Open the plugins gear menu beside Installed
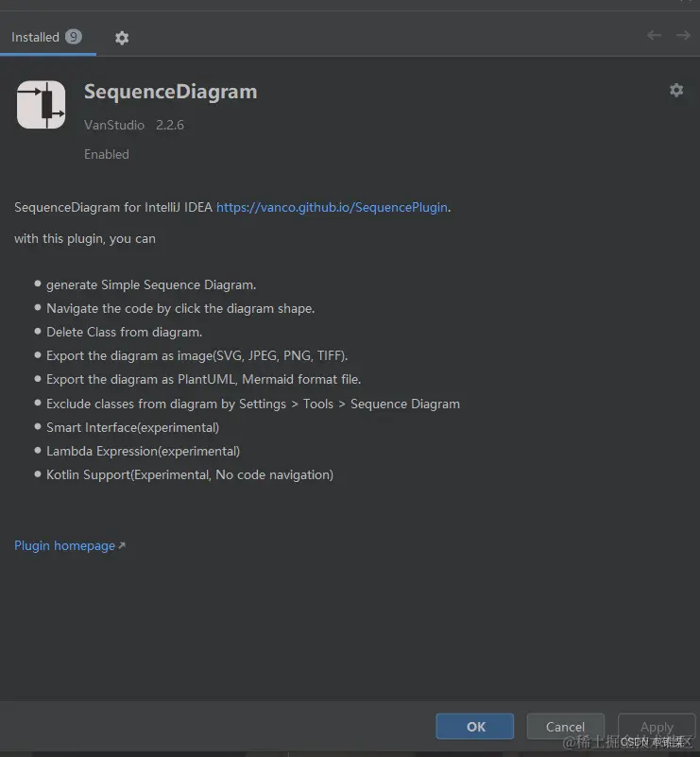Screen dimensions: 700x757 tap(122, 38)
